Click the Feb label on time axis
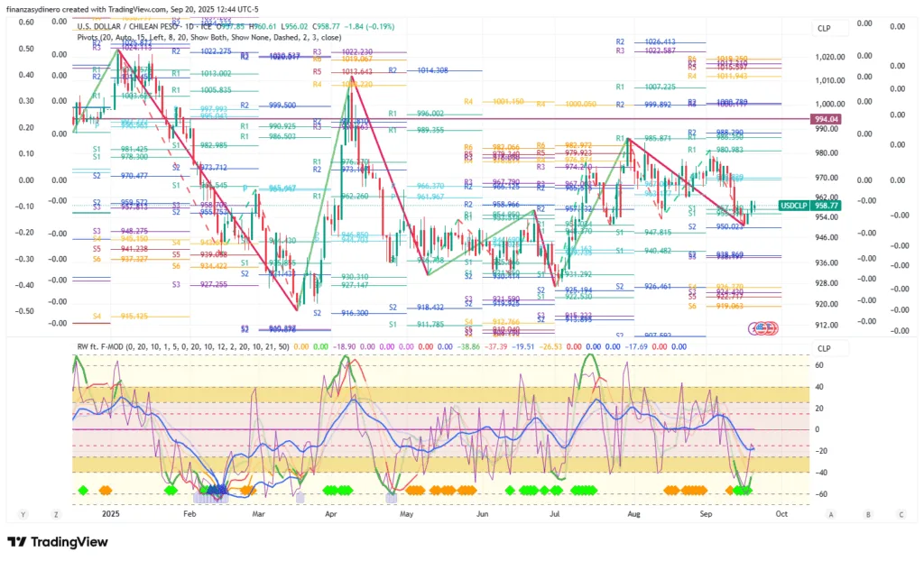 pyautogui.click(x=189, y=514)
